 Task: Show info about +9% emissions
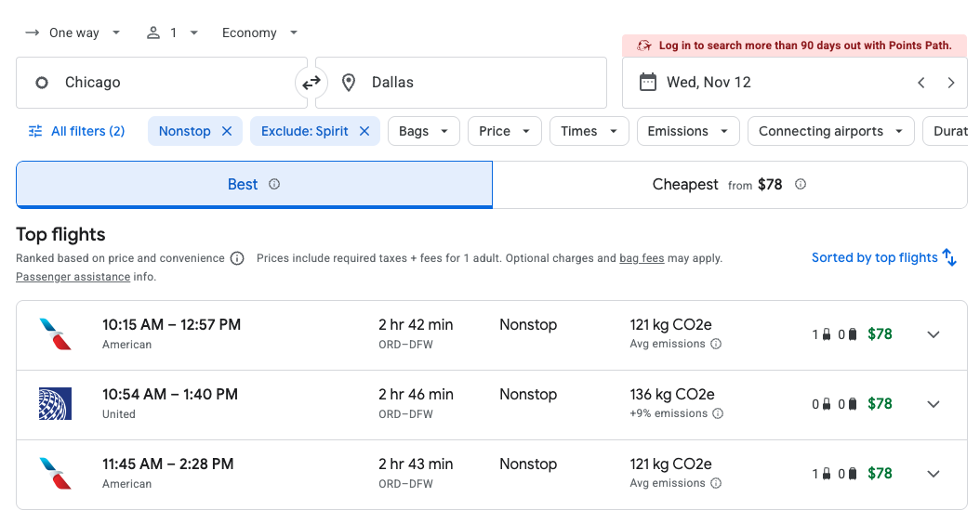[x=718, y=413]
